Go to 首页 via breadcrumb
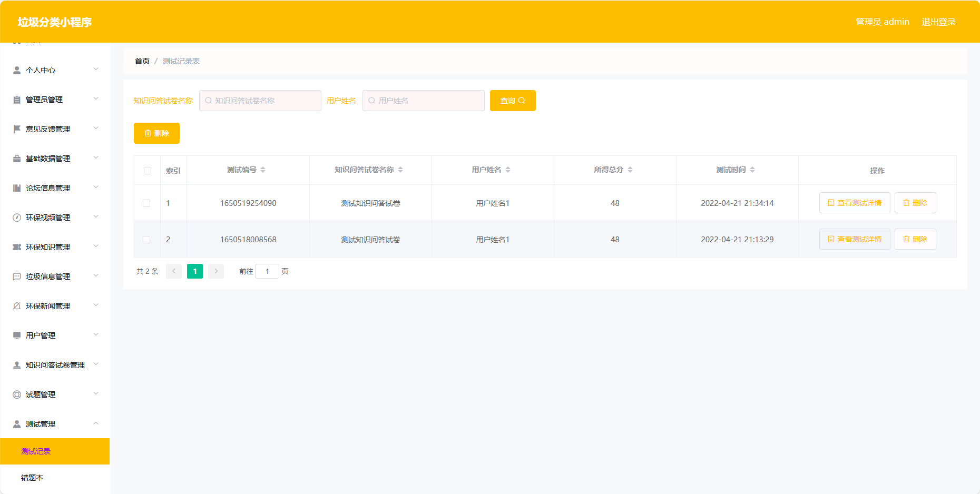 (142, 61)
